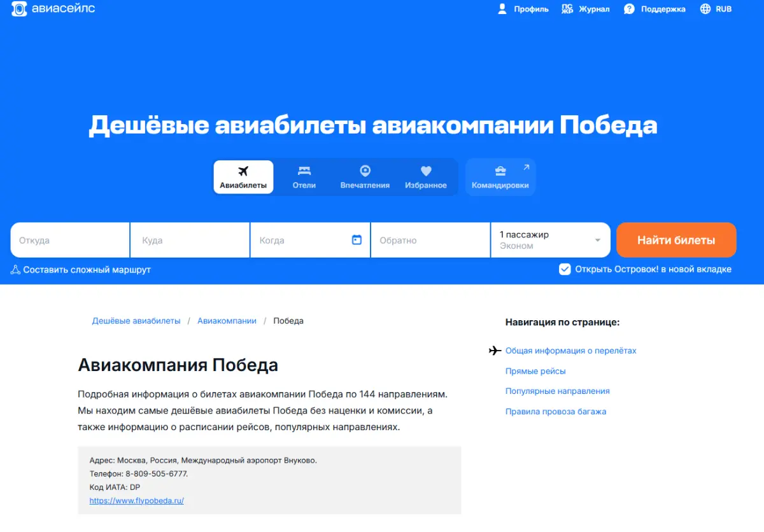Viewport: 764px width, 532px height.
Task: Open the Журнал link in header
Action: point(585,9)
